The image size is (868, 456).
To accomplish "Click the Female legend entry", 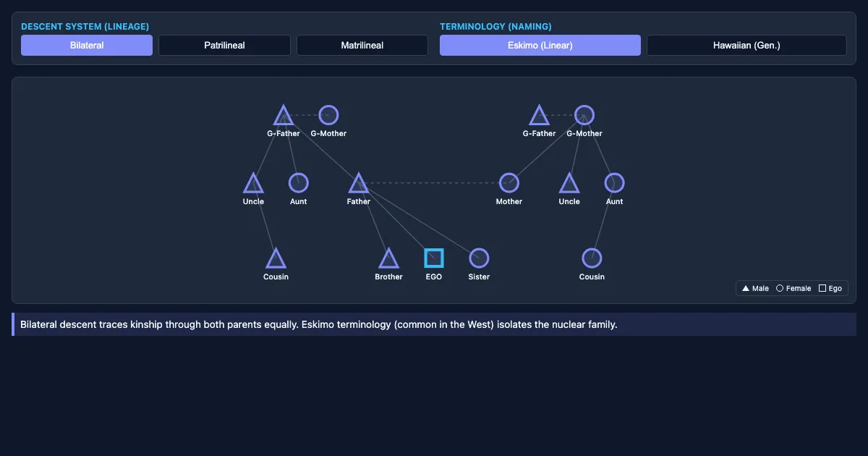I will click(x=793, y=288).
